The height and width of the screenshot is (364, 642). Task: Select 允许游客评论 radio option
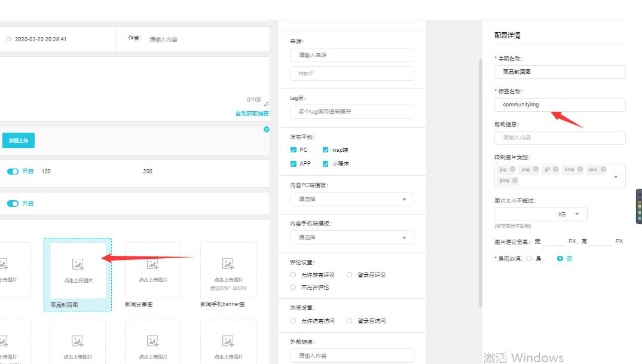[x=293, y=275]
